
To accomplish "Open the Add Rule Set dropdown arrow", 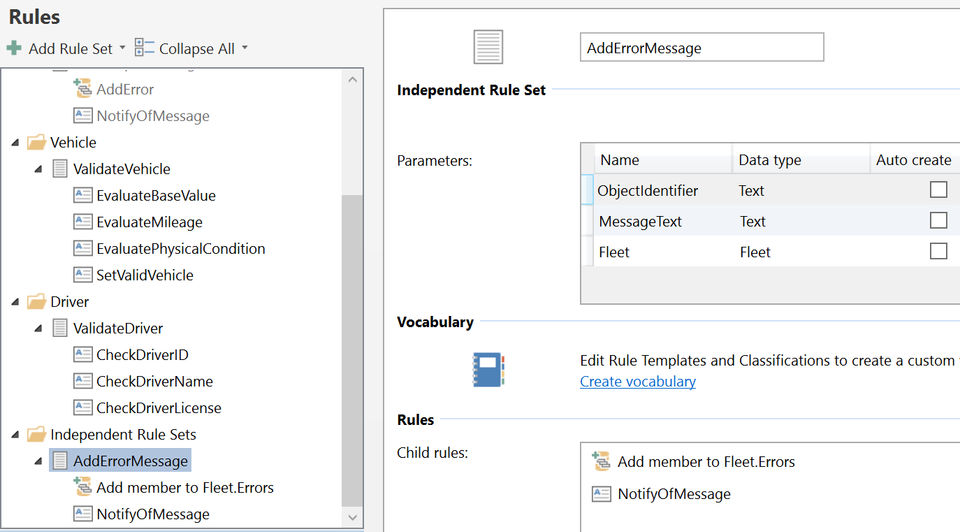I will tap(122, 48).
